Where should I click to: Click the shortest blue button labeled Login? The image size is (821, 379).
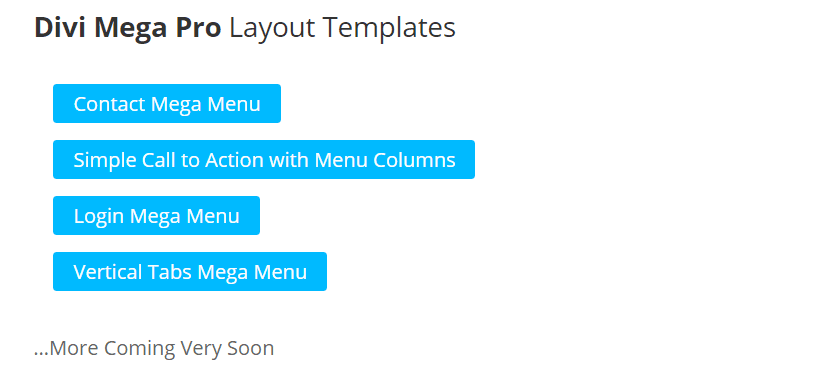click(156, 216)
